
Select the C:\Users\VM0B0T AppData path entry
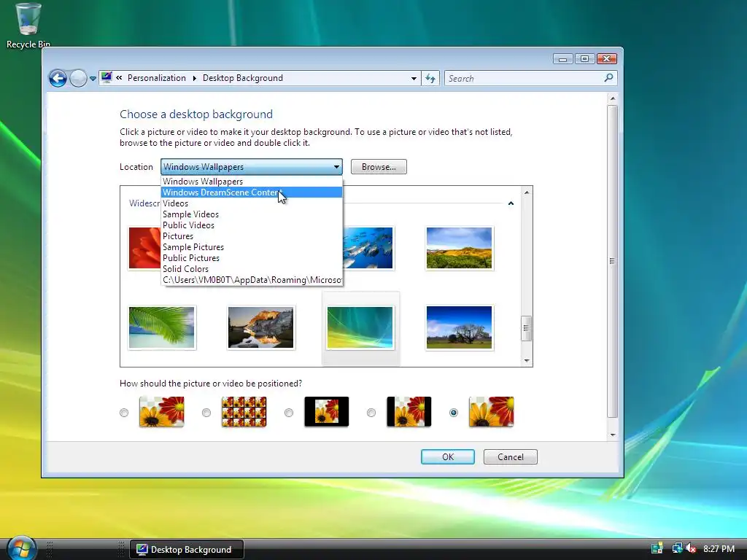coord(252,280)
